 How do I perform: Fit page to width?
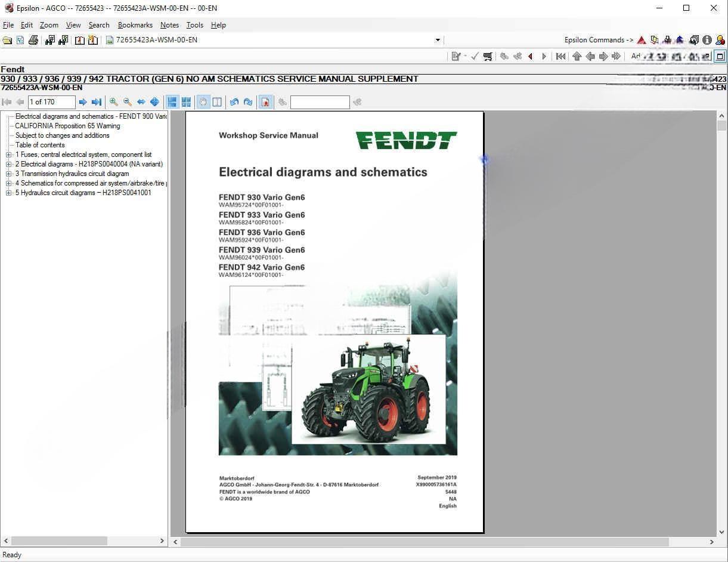[141, 102]
